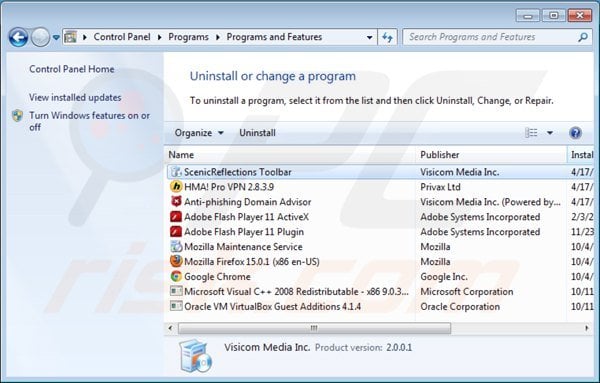The height and width of the screenshot is (383, 600).
Task: Click the horizontal scrollbar thumb
Action: pyautogui.click(x=314, y=328)
